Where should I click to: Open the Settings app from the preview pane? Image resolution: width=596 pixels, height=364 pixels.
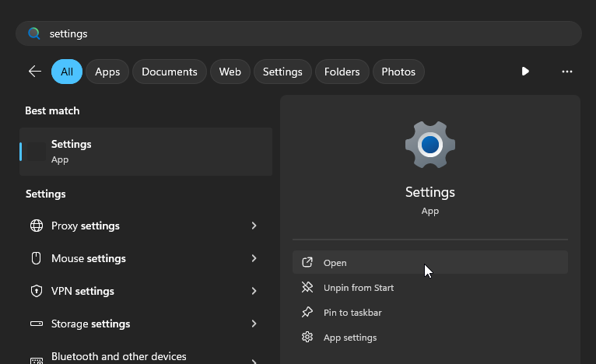[x=335, y=263]
